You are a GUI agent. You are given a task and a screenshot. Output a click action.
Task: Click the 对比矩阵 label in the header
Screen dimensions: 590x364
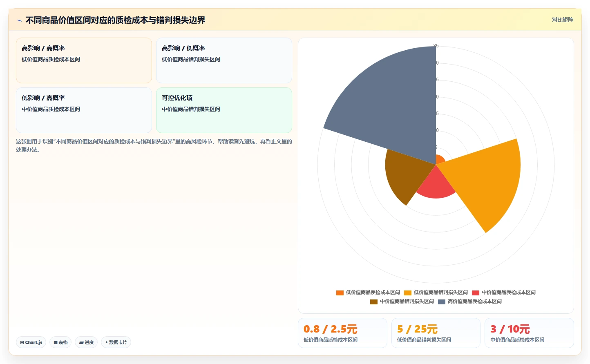point(562,20)
